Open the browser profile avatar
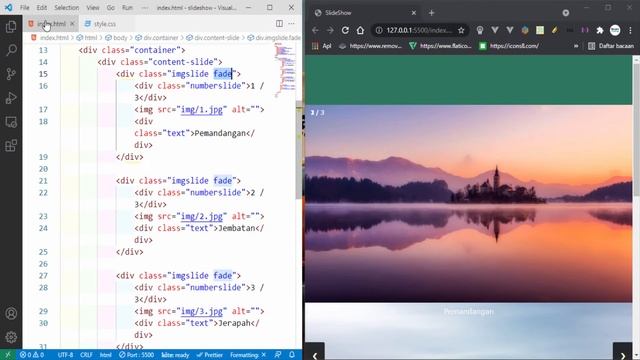The width and height of the screenshot is (640, 360). (615, 30)
